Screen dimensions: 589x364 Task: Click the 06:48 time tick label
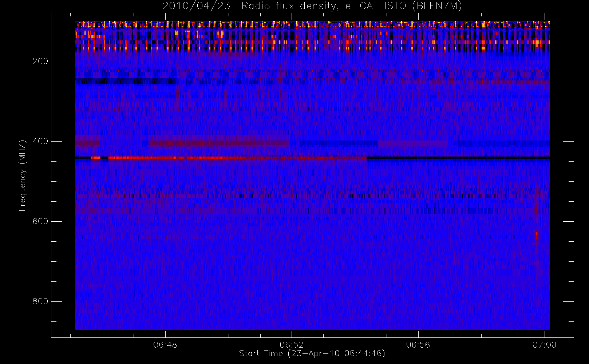click(x=165, y=345)
